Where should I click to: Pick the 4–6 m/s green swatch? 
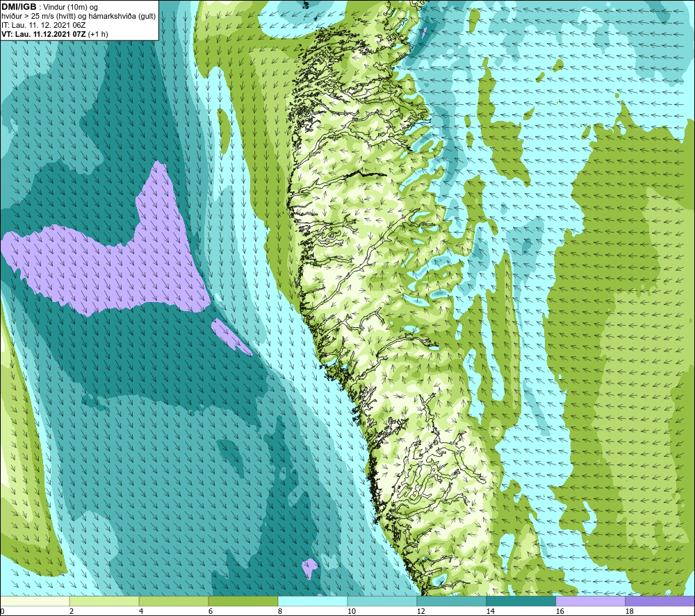click(x=174, y=601)
